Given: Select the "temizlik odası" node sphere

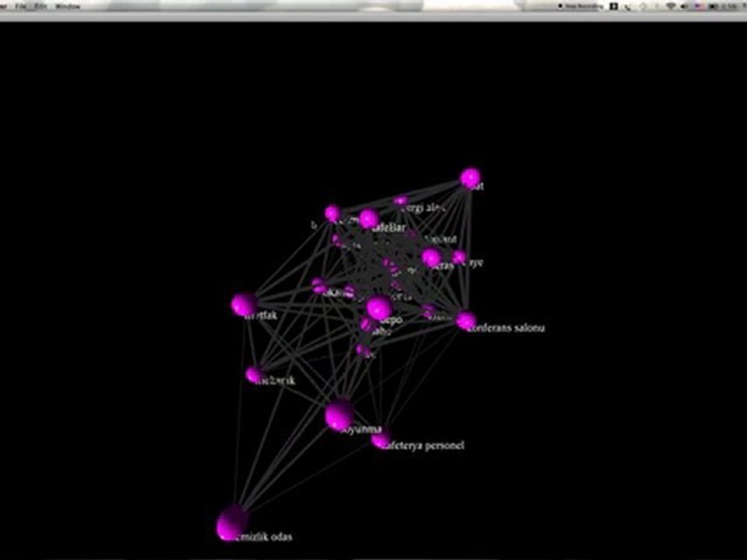Looking at the screenshot, I should pyautogui.click(x=232, y=523).
